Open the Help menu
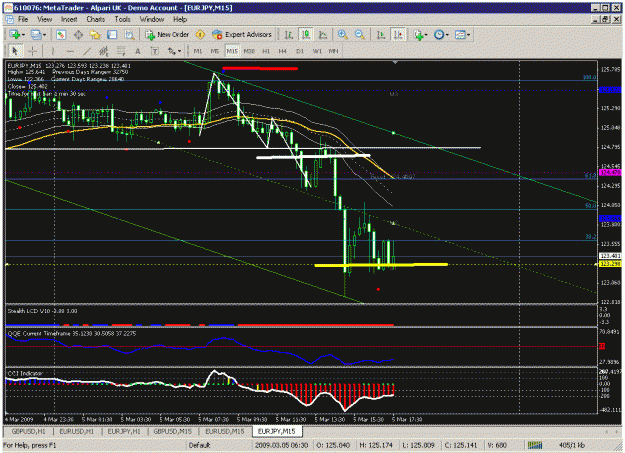The image size is (625, 453). (x=180, y=19)
